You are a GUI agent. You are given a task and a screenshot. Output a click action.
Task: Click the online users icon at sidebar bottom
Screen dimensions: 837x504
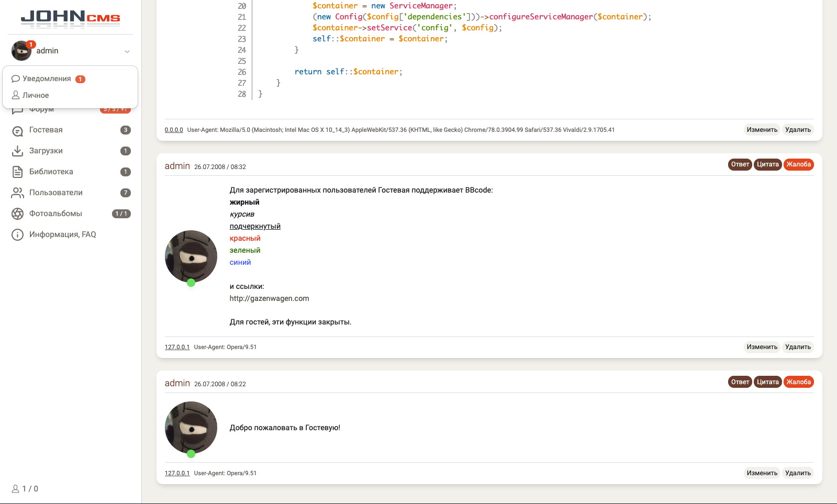click(16, 489)
